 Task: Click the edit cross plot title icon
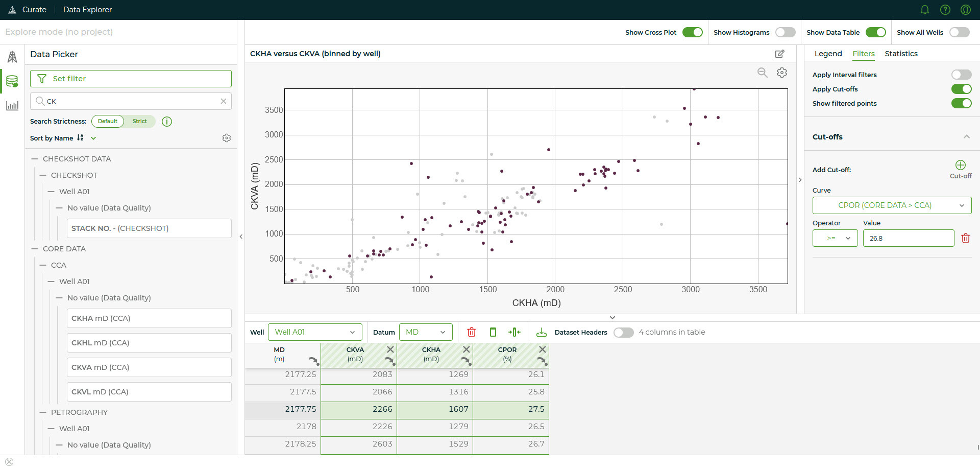point(779,54)
